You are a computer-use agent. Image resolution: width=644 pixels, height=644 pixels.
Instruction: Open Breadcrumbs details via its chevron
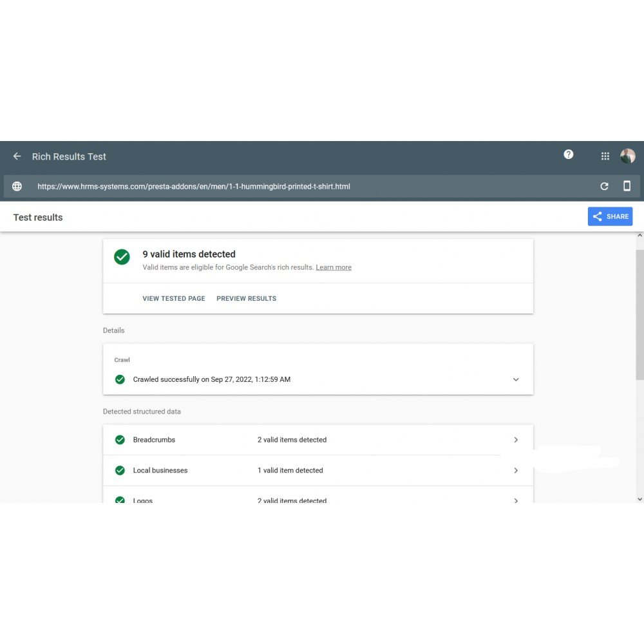click(516, 440)
